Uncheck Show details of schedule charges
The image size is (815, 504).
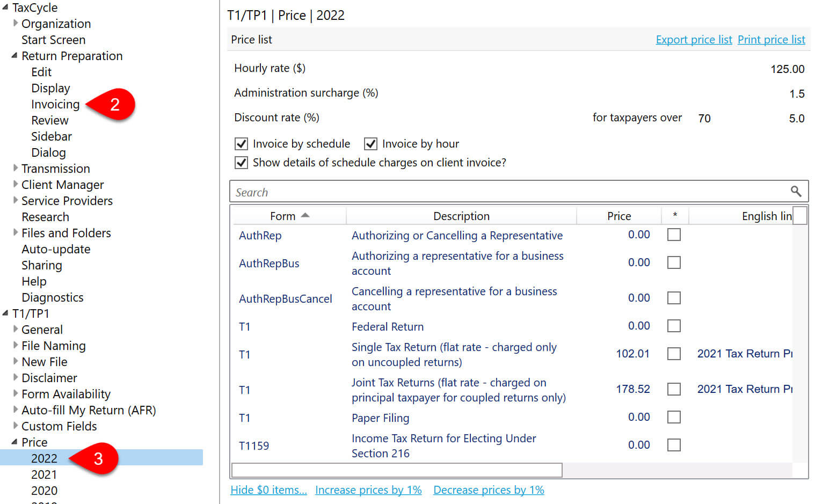coord(241,163)
